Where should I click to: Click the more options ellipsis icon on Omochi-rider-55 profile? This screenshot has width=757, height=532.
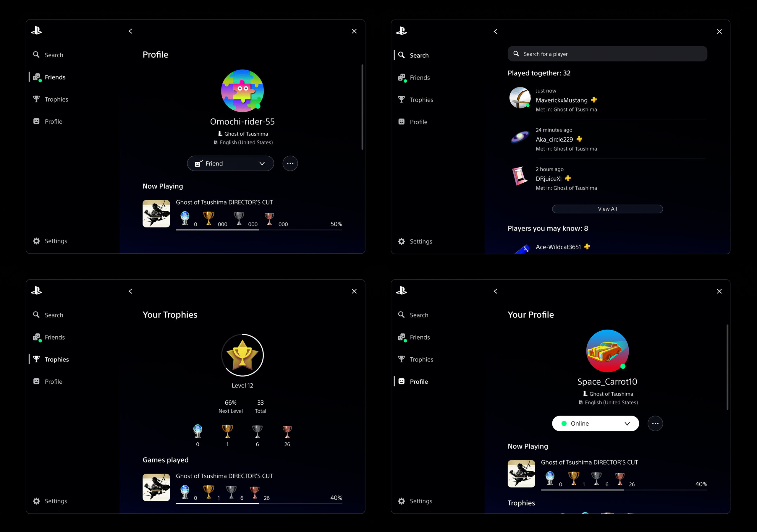(290, 163)
